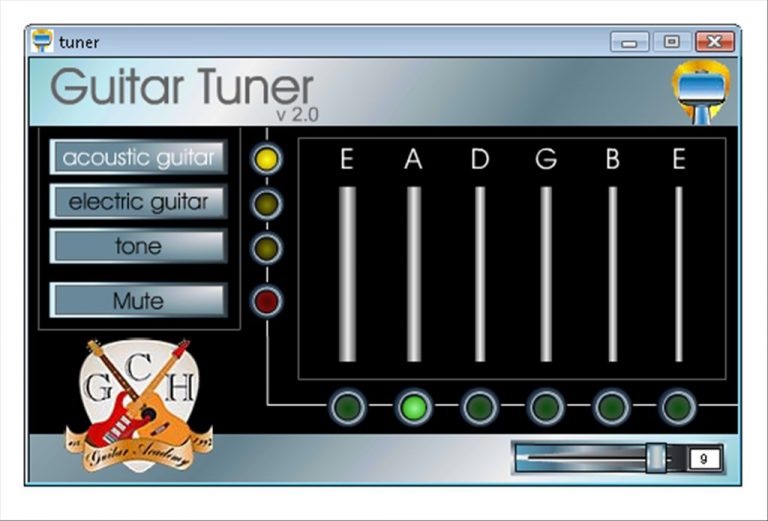Select the acoustic guitar mode button

[x=139, y=157]
